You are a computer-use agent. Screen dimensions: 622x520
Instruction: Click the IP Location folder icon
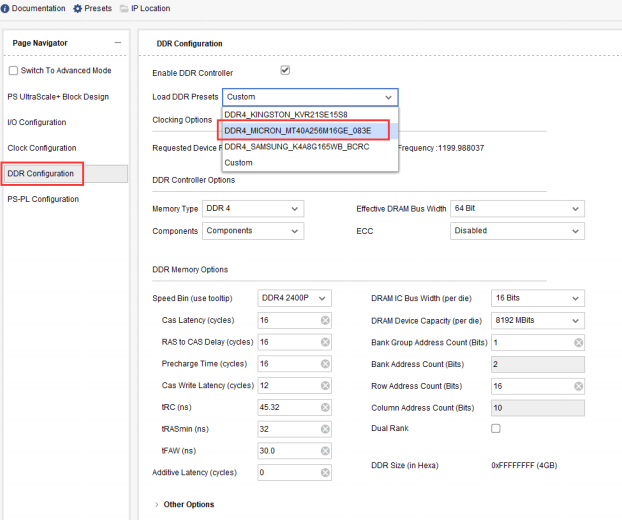pyautogui.click(x=124, y=8)
